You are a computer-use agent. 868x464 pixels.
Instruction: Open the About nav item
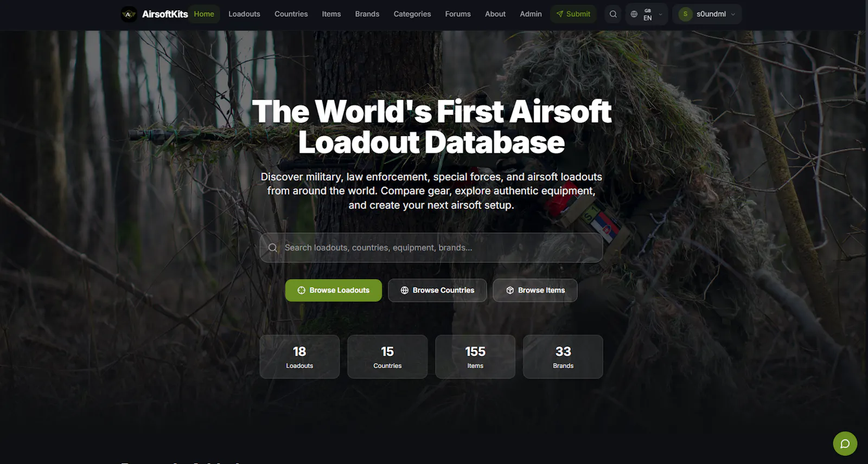[495, 14]
